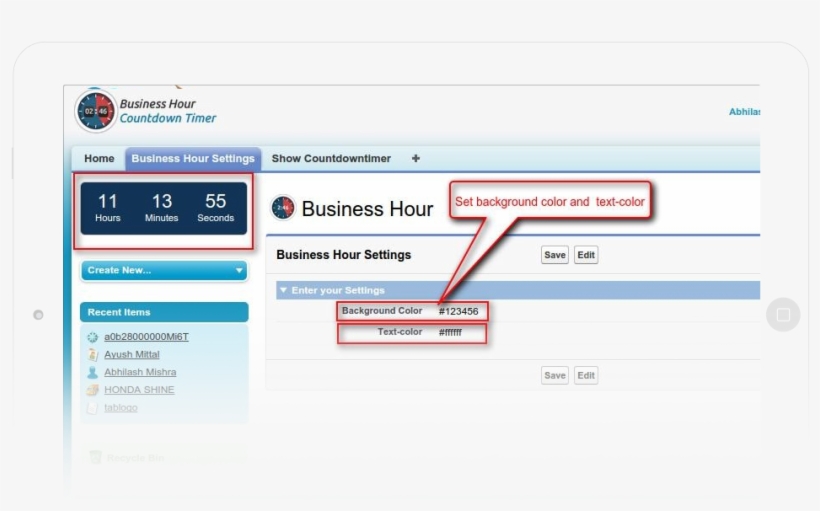Click the Text-color label
The height and width of the screenshot is (511, 820).
[400, 332]
